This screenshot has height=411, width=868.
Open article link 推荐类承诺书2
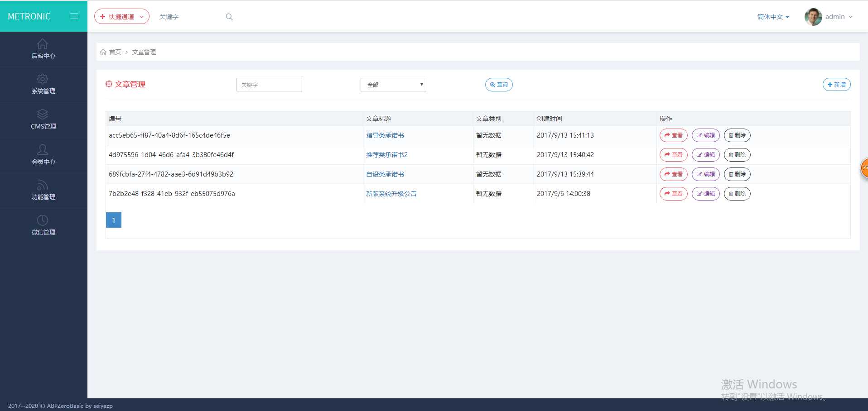pos(387,155)
